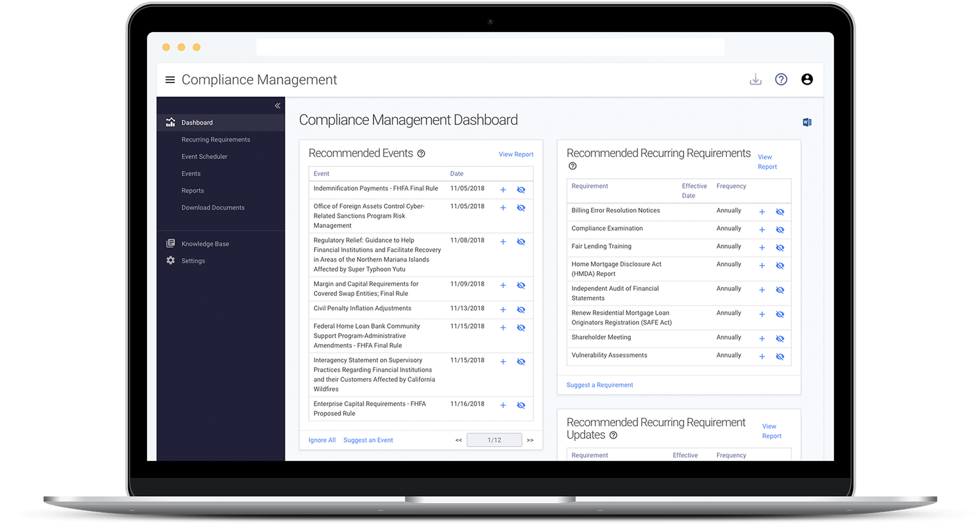Select Events in the sidebar menu
Viewport: 980px width, 525px height.
coord(191,173)
